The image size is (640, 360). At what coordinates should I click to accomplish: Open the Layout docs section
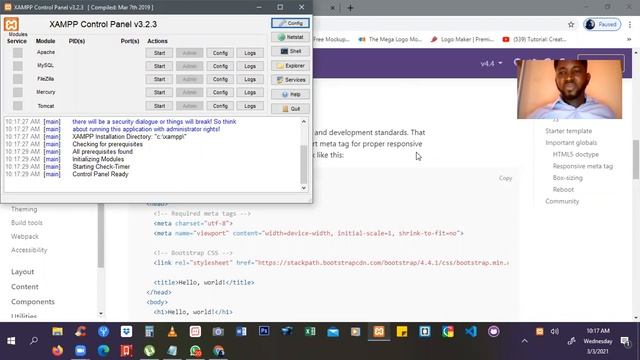tap(22, 272)
